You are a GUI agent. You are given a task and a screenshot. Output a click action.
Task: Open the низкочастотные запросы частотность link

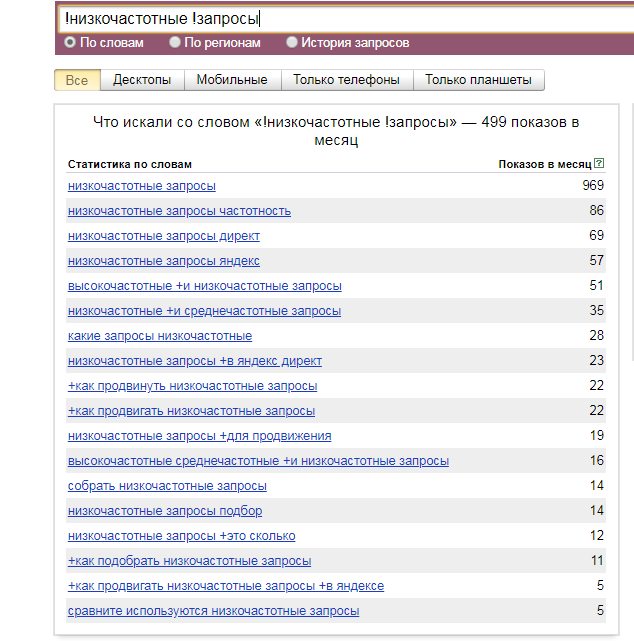pyautogui.click(x=179, y=211)
